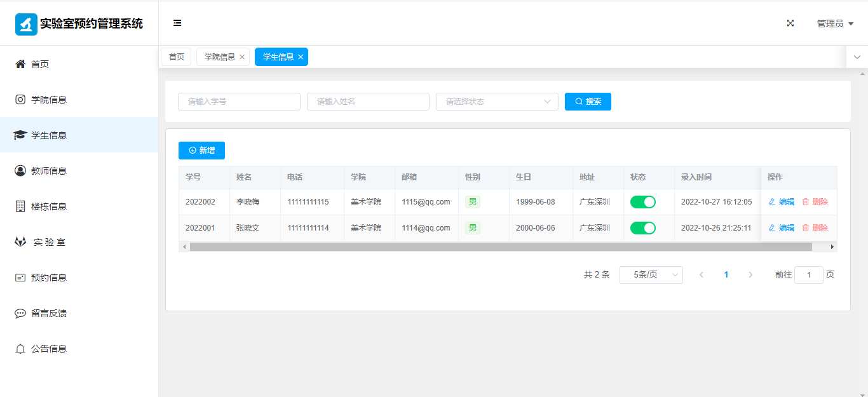The image size is (868, 397).
Task: Open 首页 via the home icon
Action: pos(20,64)
